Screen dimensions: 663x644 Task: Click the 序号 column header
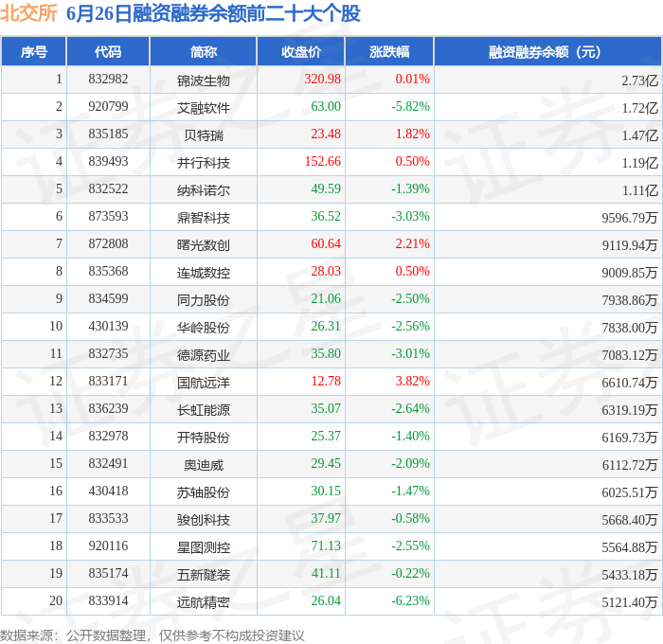point(34,51)
